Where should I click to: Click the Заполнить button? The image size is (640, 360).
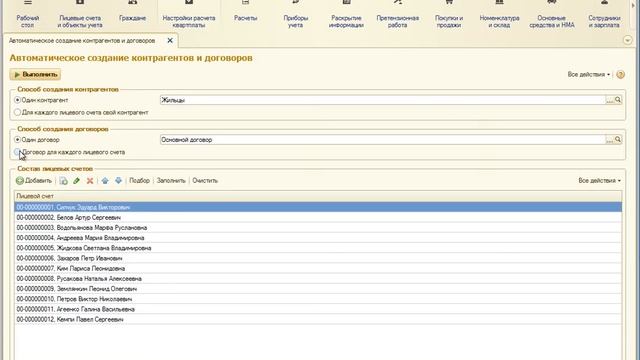pyautogui.click(x=171, y=181)
